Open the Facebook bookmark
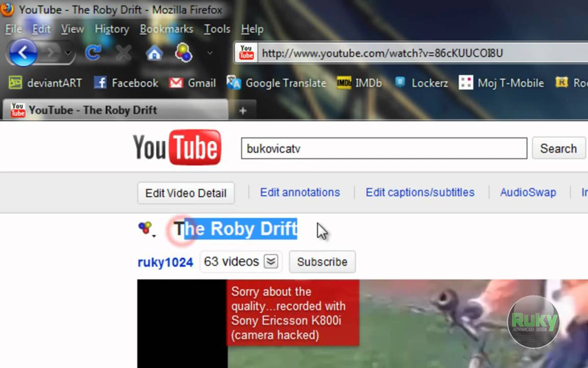The image size is (588, 368). click(126, 83)
